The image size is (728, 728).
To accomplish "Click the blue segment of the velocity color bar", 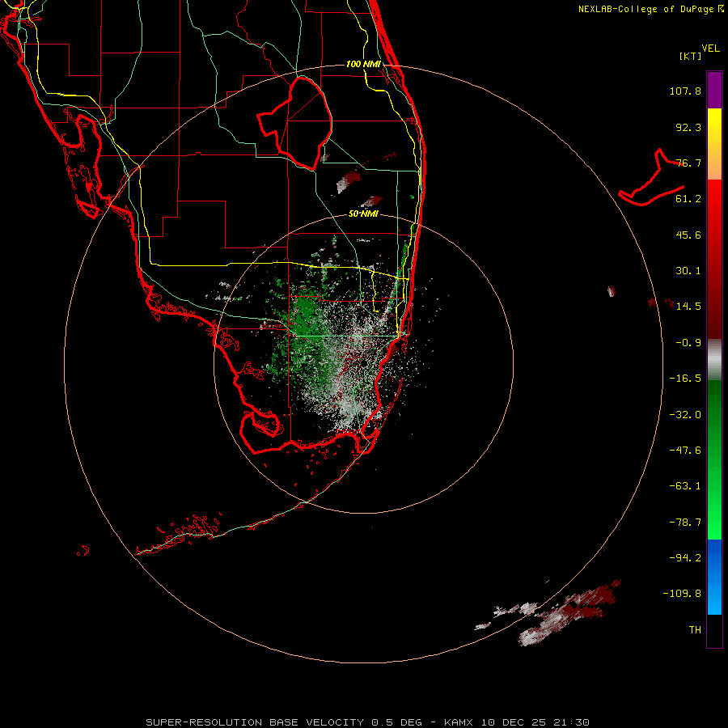I will (x=714, y=577).
